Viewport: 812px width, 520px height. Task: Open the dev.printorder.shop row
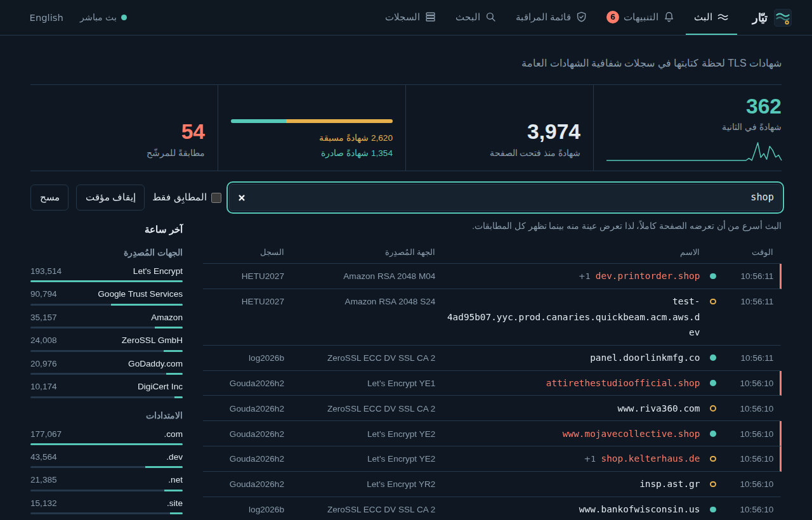click(492, 276)
